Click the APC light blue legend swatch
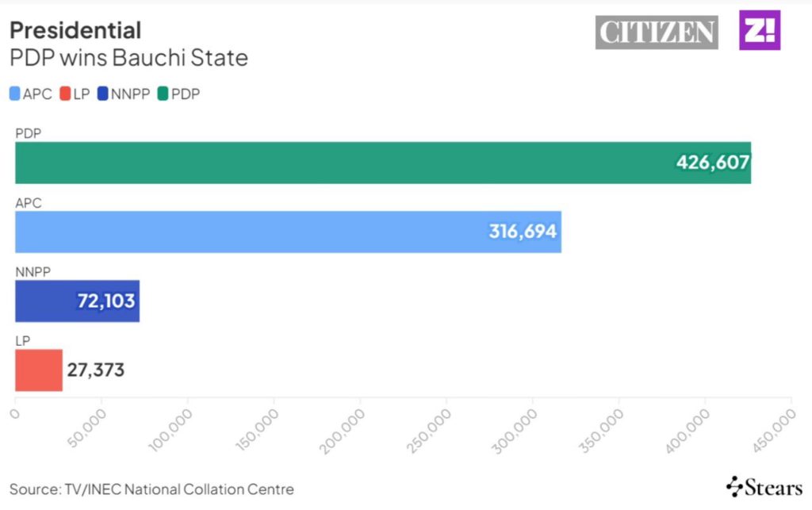812x510 pixels. pos(15,94)
